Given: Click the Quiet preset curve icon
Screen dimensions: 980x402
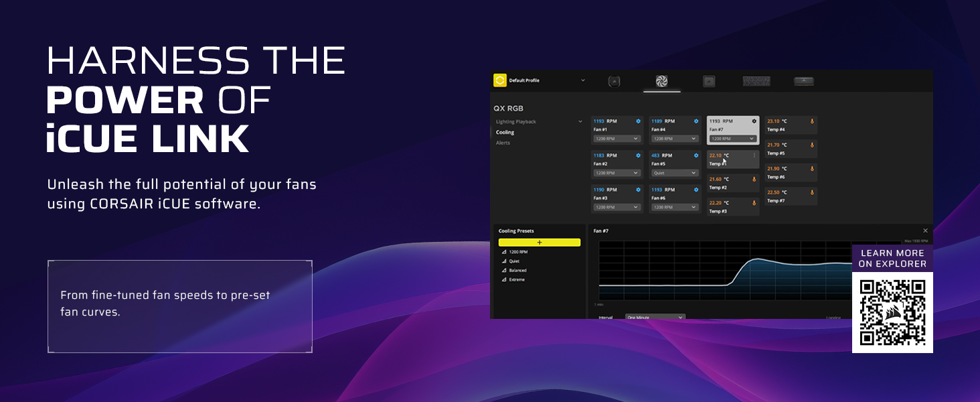Looking at the screenshot, I should click(x=504, y=261).
